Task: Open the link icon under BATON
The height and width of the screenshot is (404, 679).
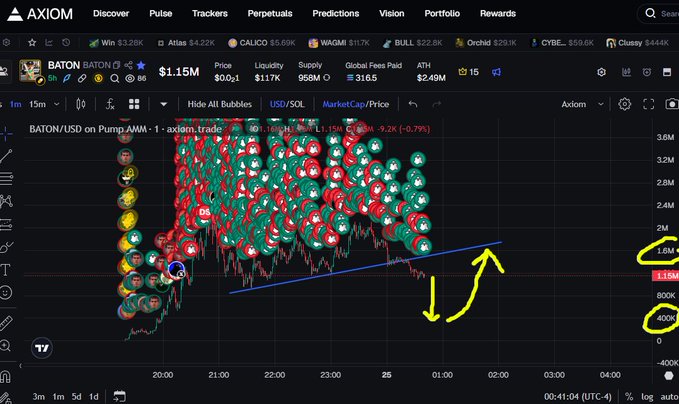Action: [82, 78]
